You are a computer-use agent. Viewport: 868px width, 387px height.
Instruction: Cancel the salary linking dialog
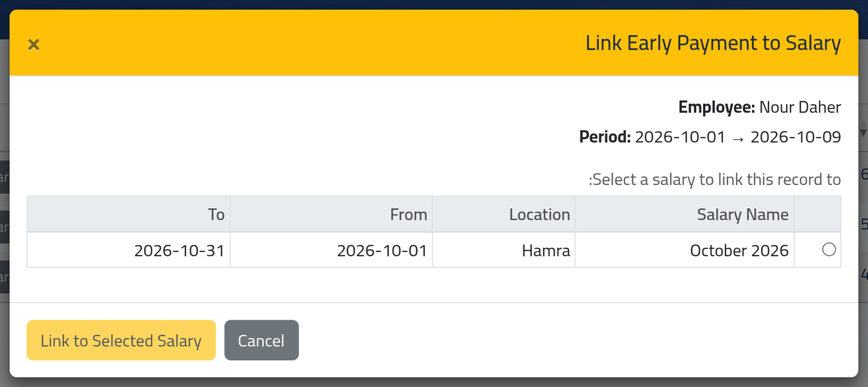261,340
